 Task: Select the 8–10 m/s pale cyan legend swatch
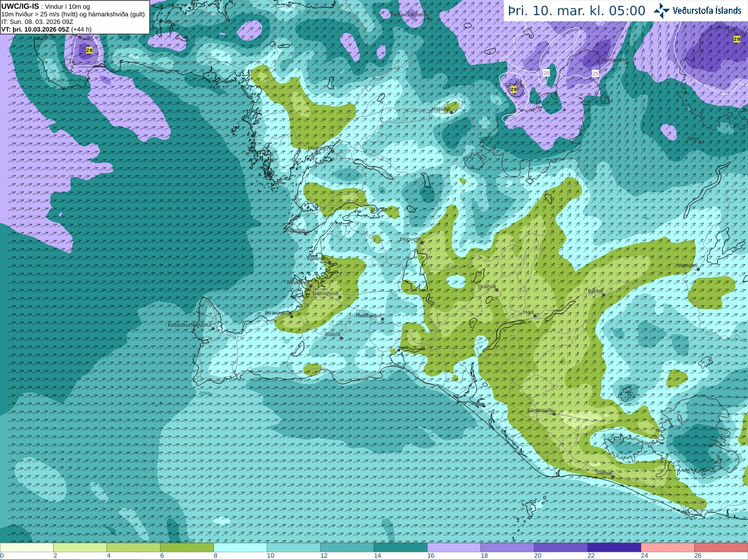tap(241, 548)
